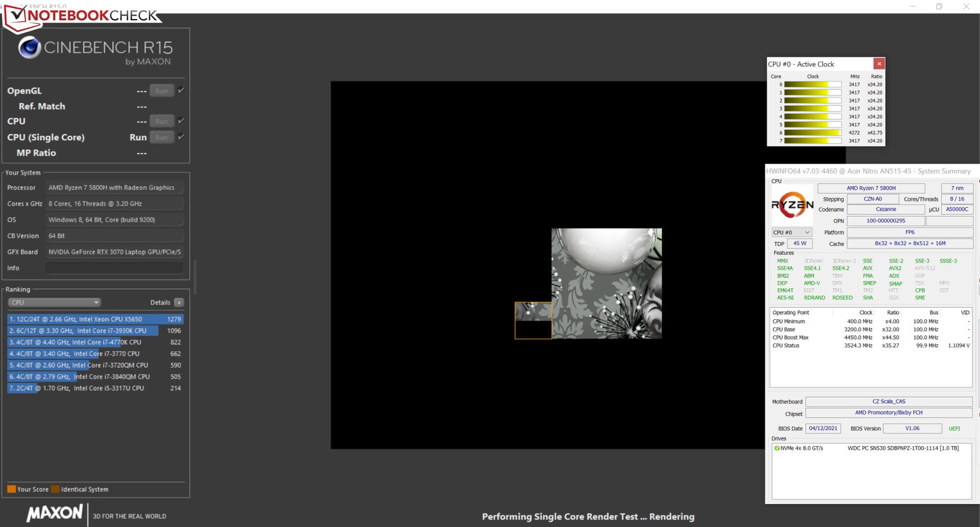
Task: Select the Core i7-4770K ranking row
Action: tap(95, 342)
